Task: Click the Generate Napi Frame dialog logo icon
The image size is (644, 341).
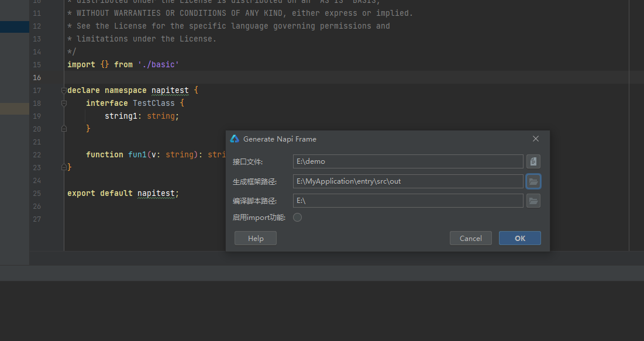Action: (235, 139)
